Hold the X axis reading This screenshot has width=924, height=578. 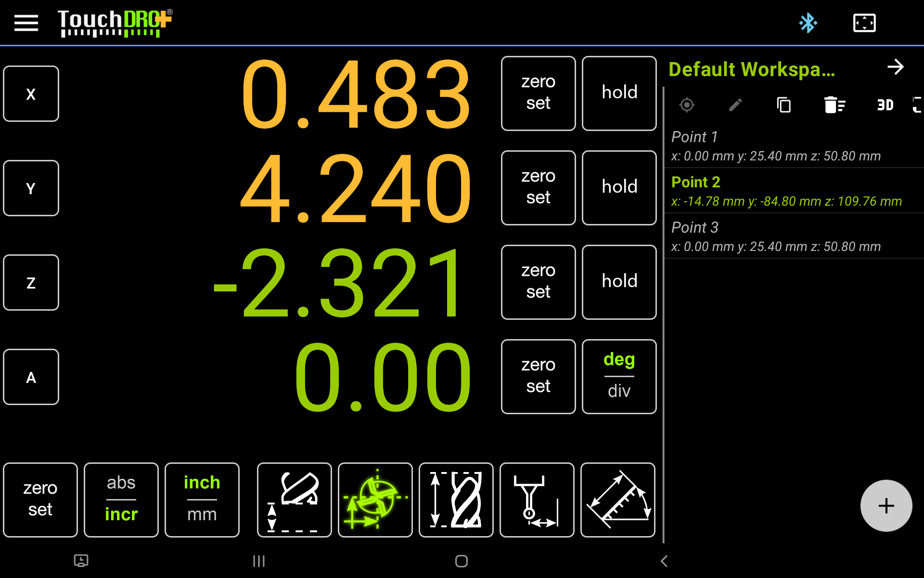619,93
